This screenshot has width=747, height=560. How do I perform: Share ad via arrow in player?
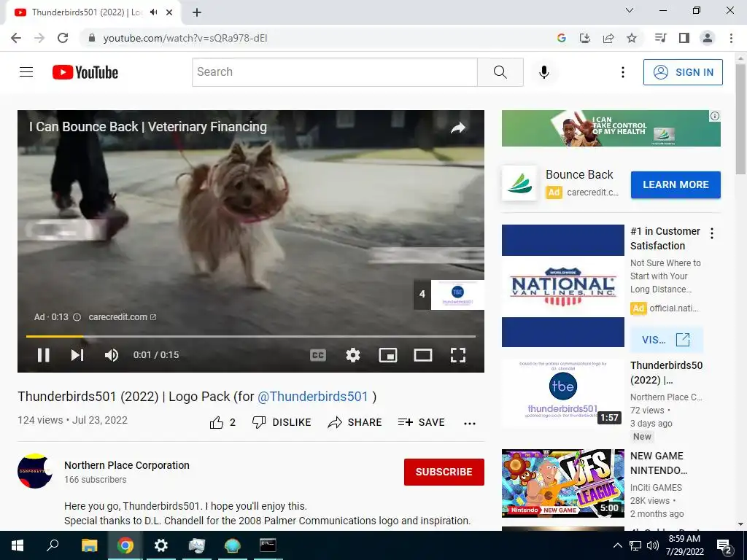[x=458, y=128]
